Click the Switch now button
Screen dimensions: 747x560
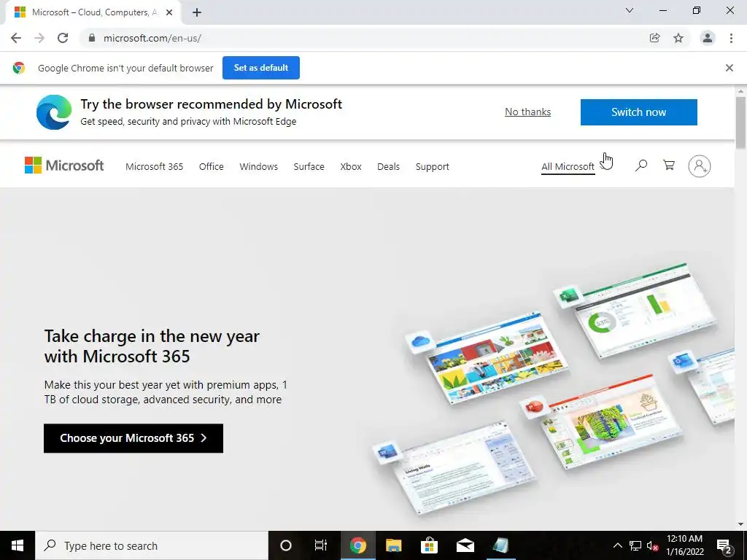pos(638,112)
